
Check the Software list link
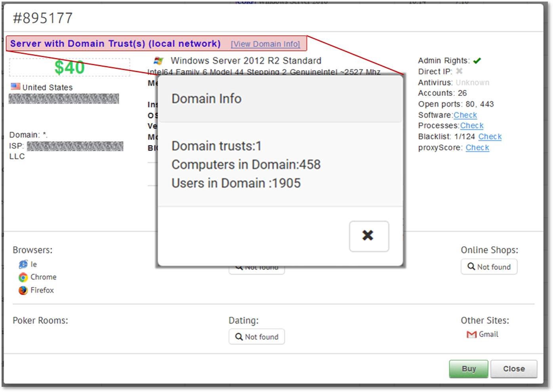pyautogui.click(x=465, y=115)
